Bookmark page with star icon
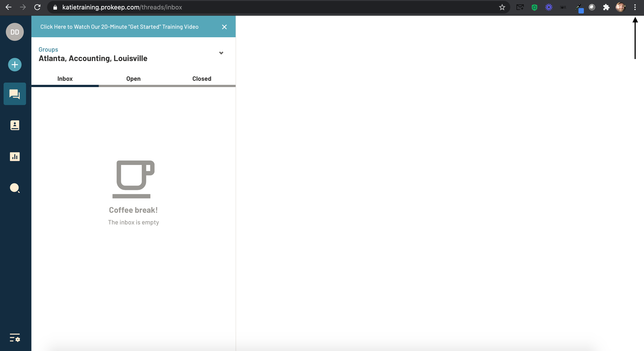 502,7
